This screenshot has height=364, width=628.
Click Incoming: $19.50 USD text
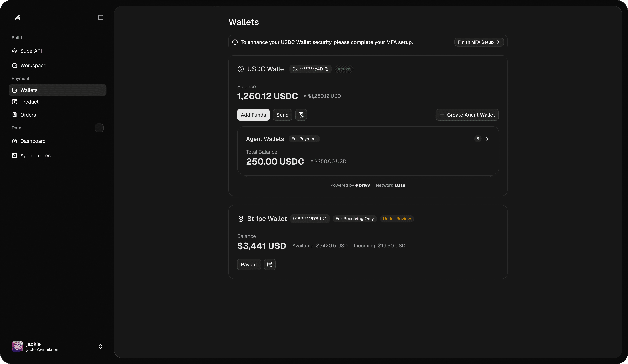tap(380, 246)
